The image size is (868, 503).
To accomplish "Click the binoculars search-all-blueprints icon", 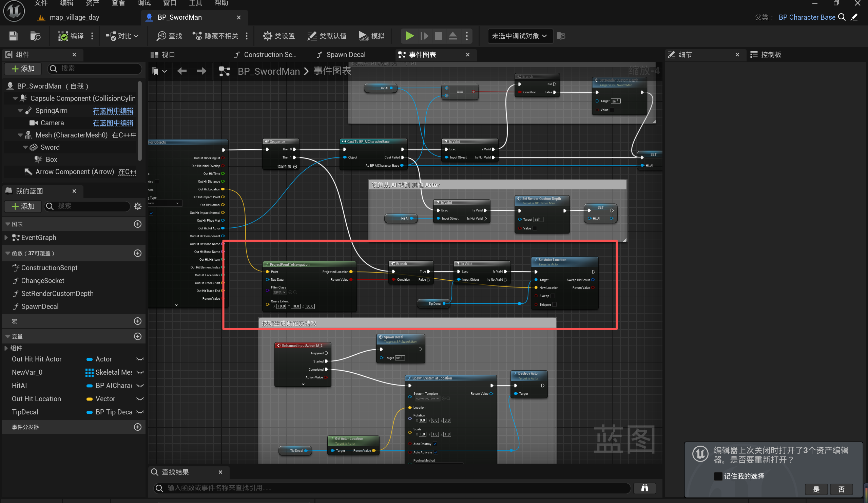I will pos(644,488).
